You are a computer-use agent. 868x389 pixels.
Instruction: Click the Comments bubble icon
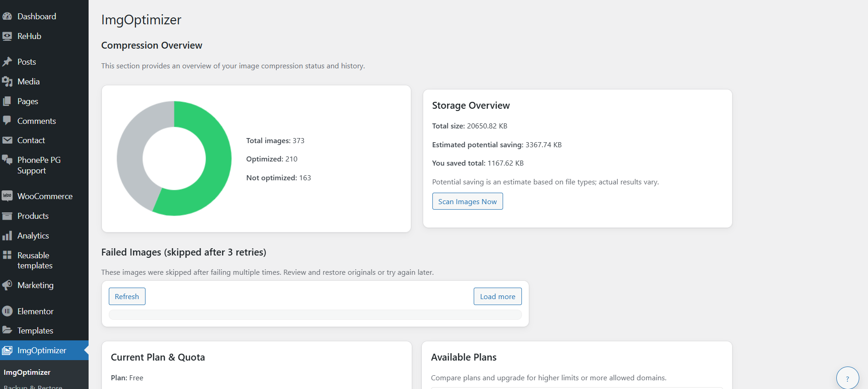[x=7, y=121]
